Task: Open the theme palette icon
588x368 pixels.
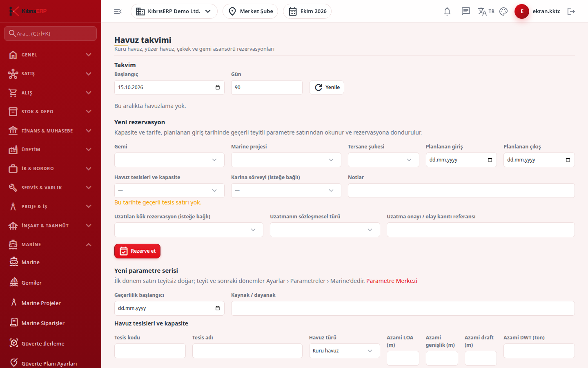Action: [x=503, y=11]
